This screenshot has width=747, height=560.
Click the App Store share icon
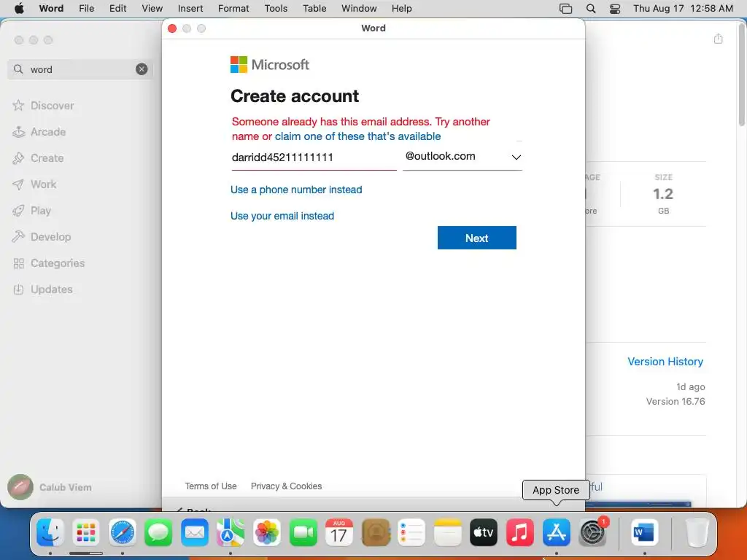(x=719, y=39)
